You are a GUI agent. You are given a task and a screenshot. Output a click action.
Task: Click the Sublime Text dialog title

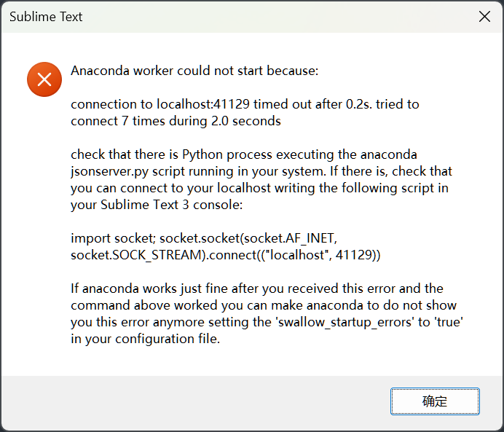[x=46, y=17]
